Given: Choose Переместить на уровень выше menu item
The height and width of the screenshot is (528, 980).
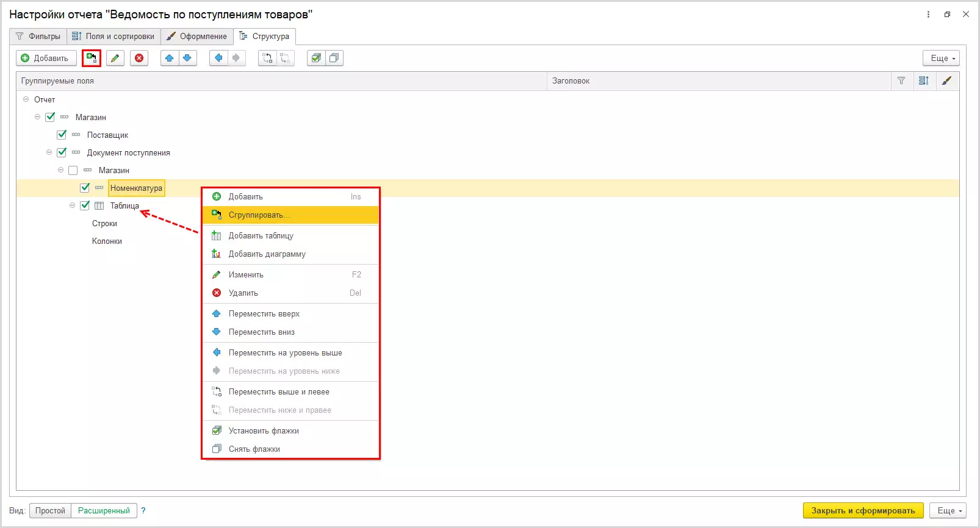Looking at the screenshot, I should click(x=290, y=353).
